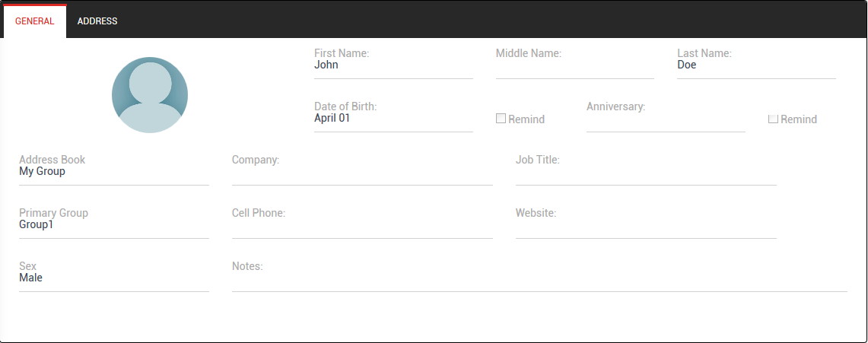Click the First Name field

(393, 65)
